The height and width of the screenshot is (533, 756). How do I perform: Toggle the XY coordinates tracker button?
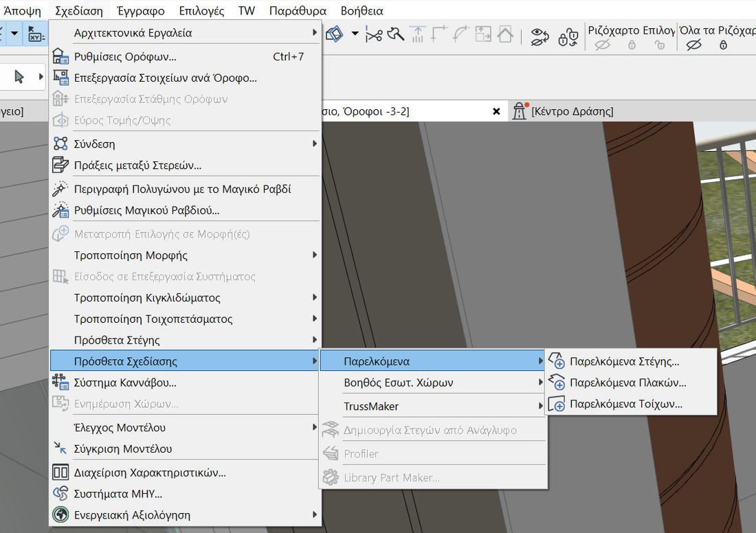pos(34,34)
